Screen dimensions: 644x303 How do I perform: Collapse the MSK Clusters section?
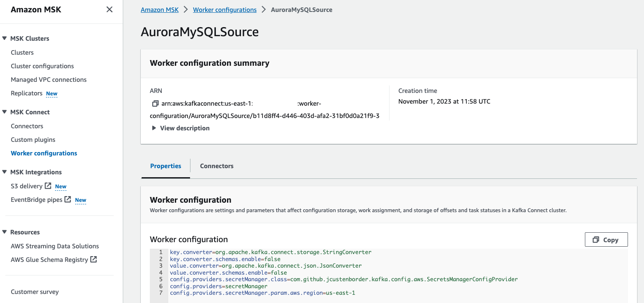click(5, 38)
